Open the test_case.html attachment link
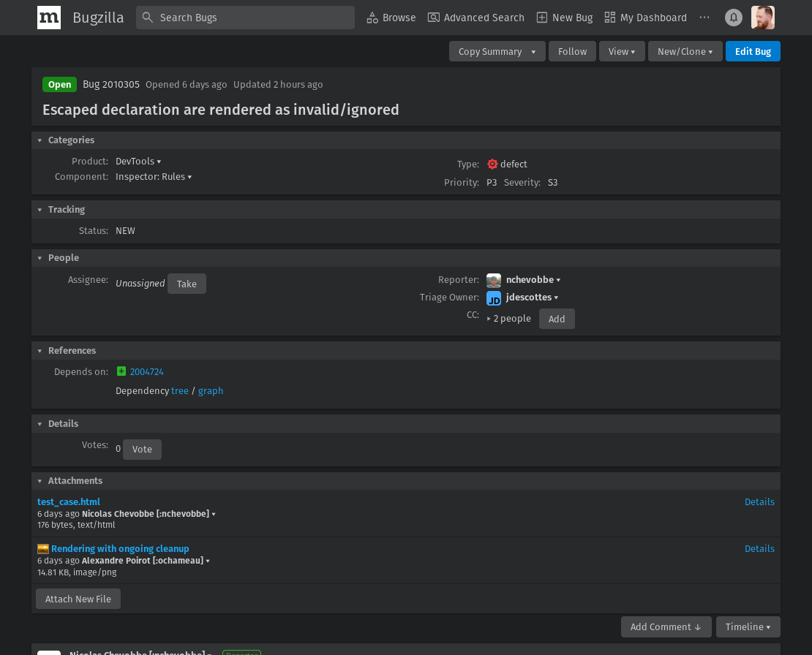Viewport: 812px width, 655px height. pyautogui.click(x=69, y=502)
